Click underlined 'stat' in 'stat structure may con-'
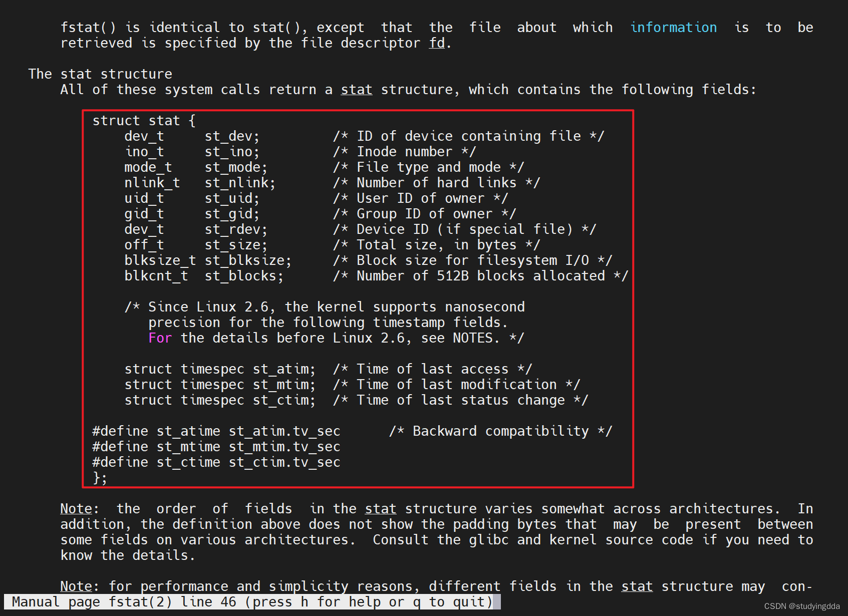The height and width of the screenshot is (616, 848). [x=637, y=586]
